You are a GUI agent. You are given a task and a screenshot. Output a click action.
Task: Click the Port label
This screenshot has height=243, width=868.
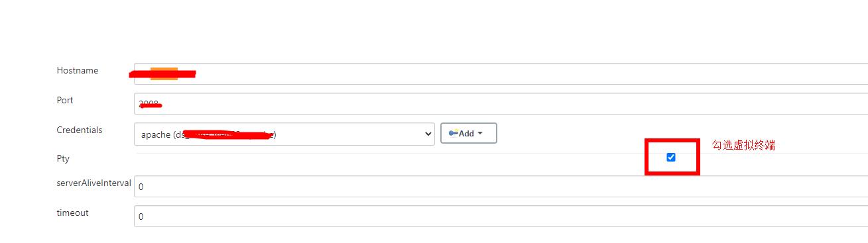65,100
